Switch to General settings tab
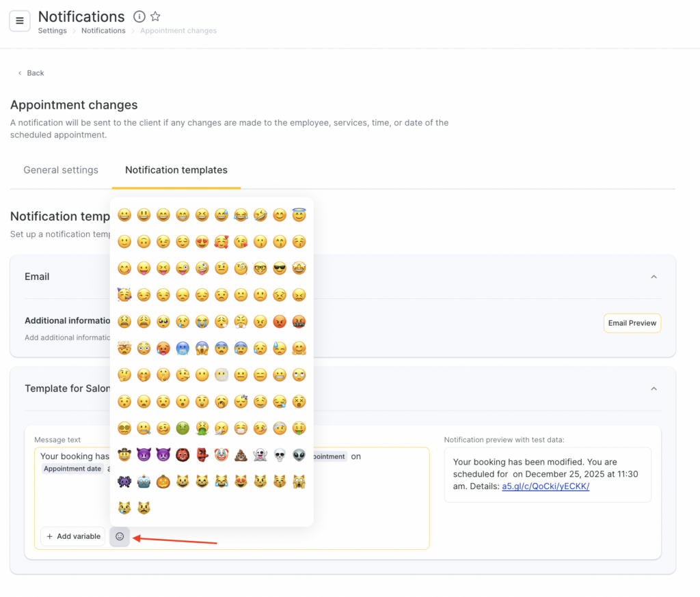Image resolution: width=700 pixels, height=597 pixels. [x=61, y=170]
